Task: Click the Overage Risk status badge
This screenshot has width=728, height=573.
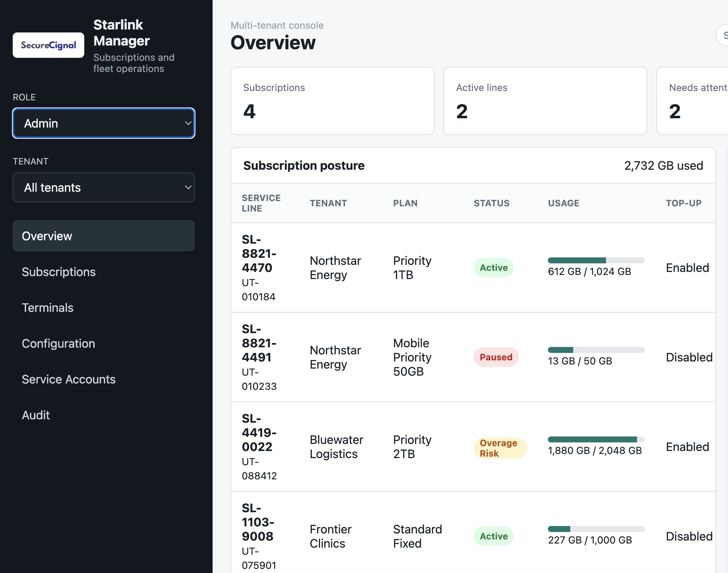Action: pyautogui.click(x=500, y=448)
